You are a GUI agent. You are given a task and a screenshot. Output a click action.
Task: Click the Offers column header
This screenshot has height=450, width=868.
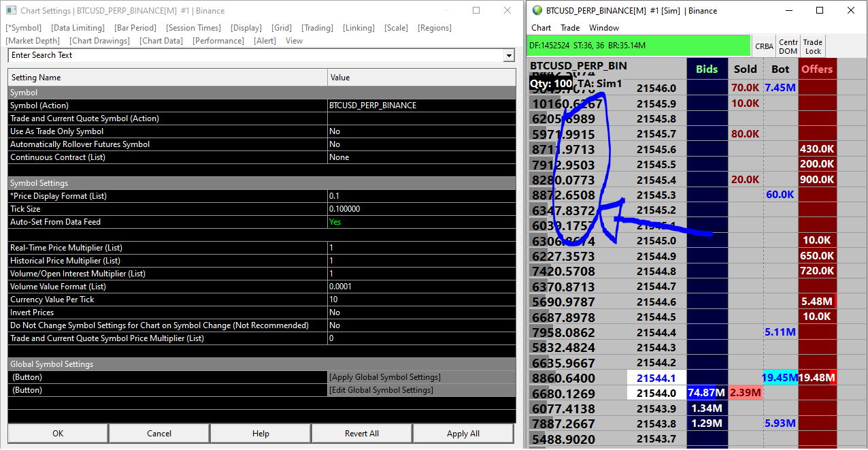[817, 69]
